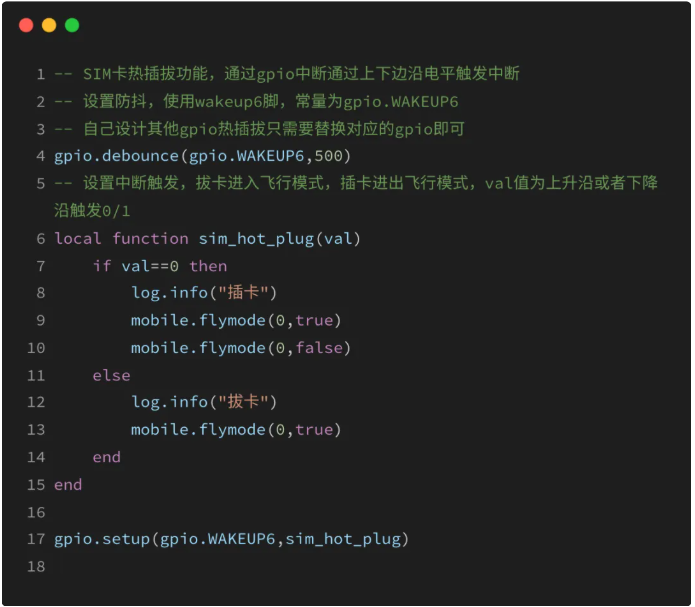Click line number 6 in the gutter
Screen dimensions: 695x607
[41, 238]
